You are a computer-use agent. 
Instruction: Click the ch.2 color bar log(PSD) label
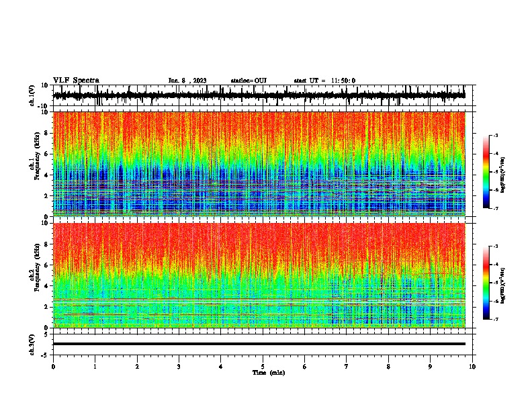pyautogui.click(x=502, y=286)
